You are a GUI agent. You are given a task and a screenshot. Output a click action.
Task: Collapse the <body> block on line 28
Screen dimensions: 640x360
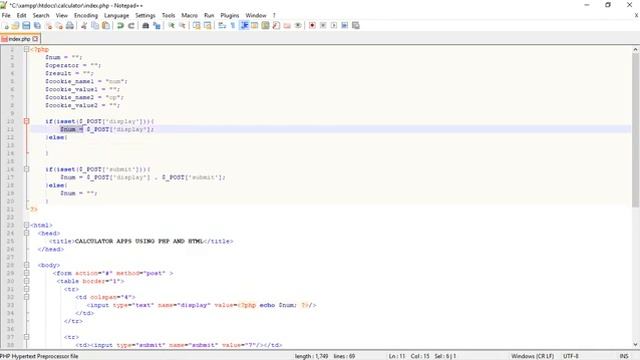[27, 265]
